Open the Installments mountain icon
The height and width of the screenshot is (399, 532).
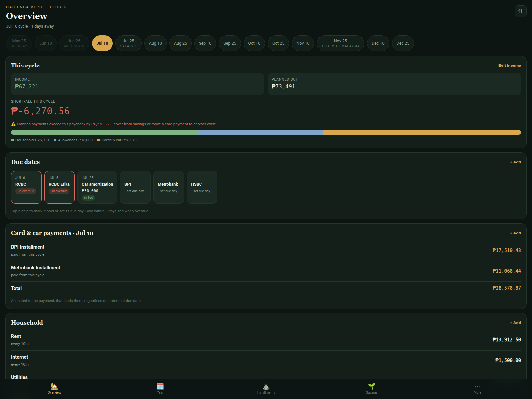tap(266, 386)
